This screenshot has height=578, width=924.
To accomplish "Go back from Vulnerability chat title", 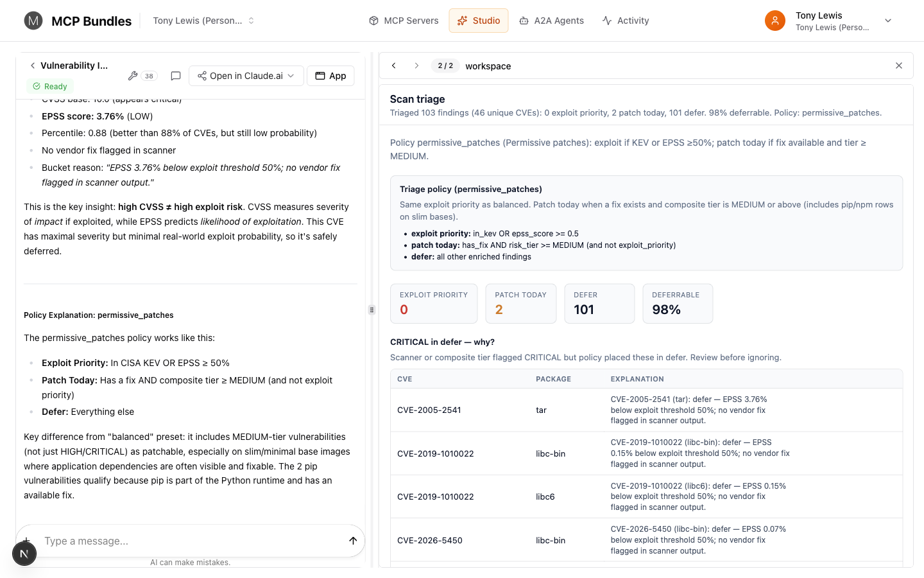I will [33, 66].
